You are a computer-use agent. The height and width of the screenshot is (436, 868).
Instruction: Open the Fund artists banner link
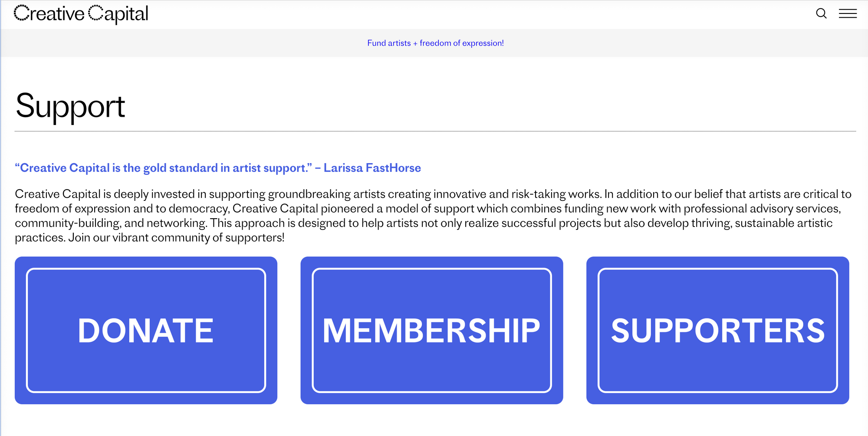435,43
